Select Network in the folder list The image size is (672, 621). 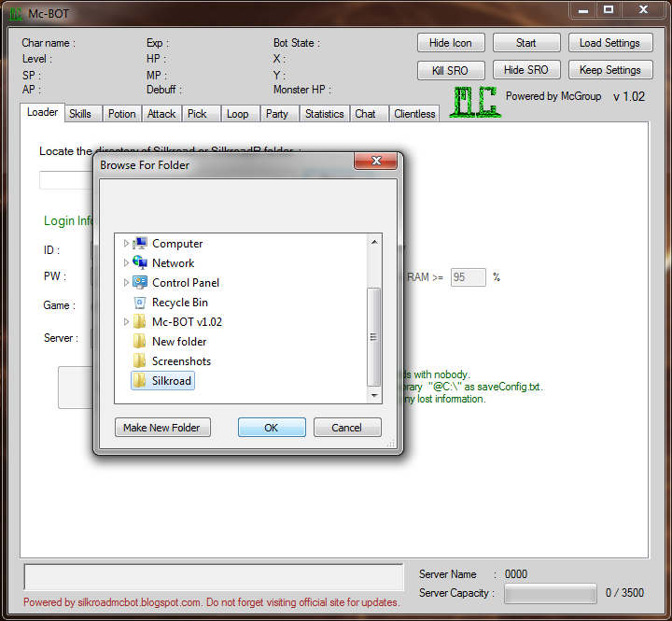point(174,263)
